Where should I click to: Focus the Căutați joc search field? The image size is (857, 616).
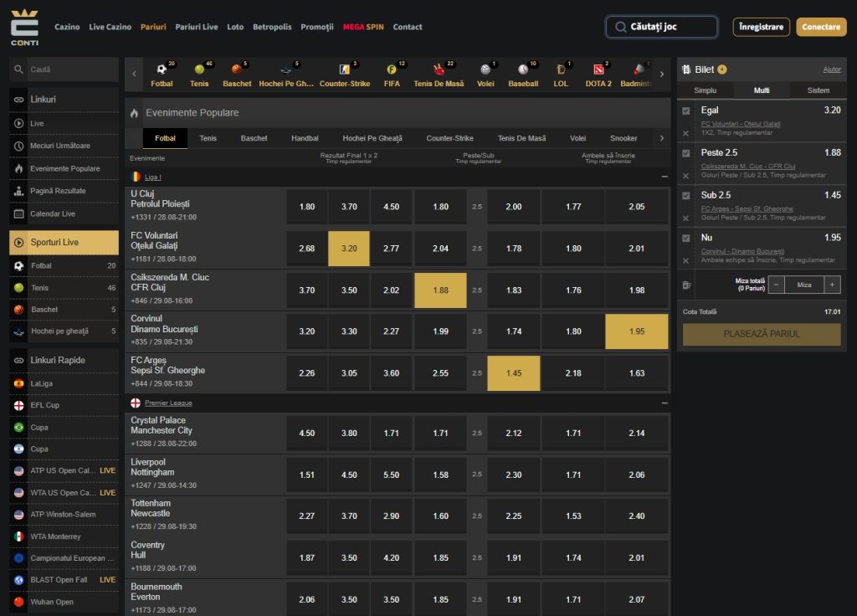point(661,27)
